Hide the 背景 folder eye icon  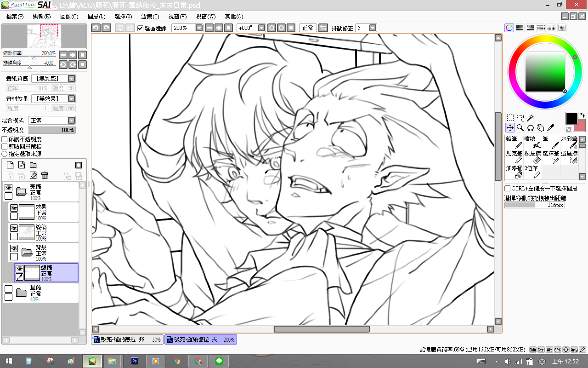tap(14, 248)
